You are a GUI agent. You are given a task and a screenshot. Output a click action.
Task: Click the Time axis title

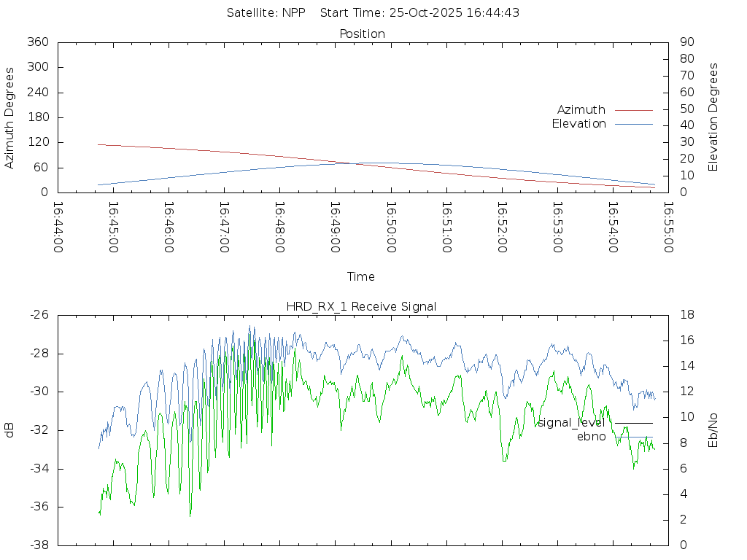(x=361, y=277)
